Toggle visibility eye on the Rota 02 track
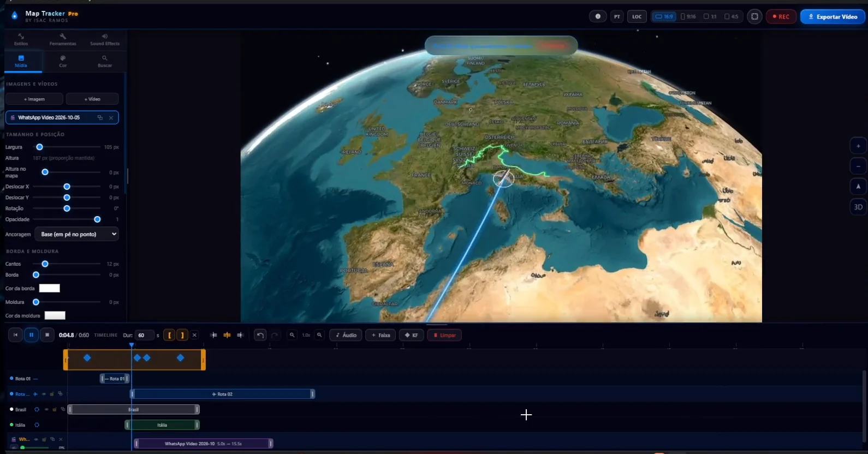The image size is (868, 454). point(44,394)
